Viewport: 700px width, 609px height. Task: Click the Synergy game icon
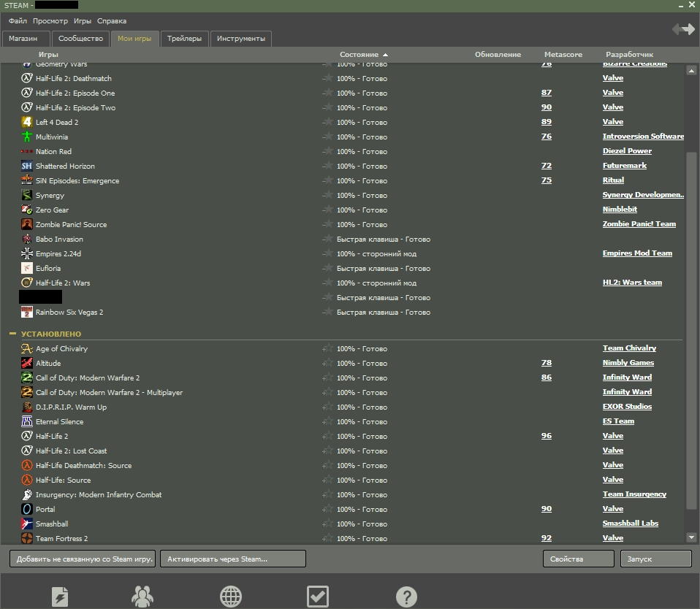click(x=27, y=195)
